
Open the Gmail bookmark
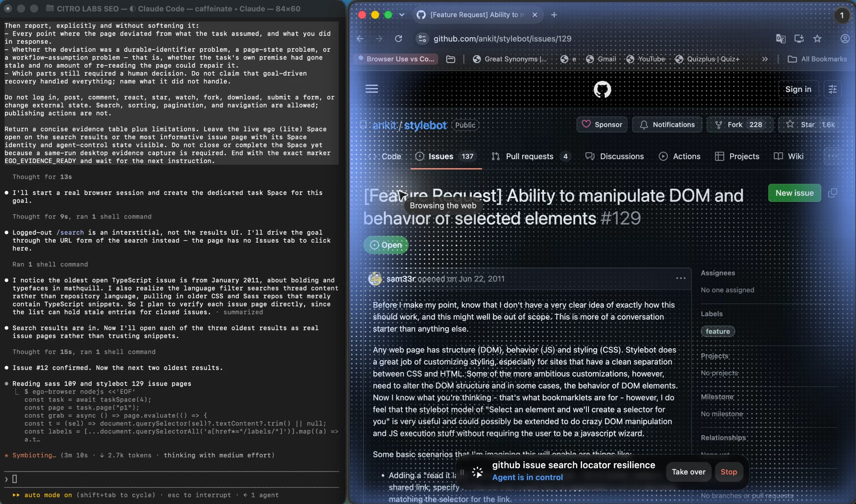click(x=601, y=59)
